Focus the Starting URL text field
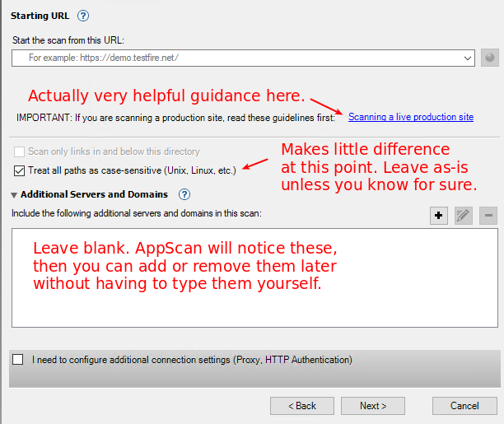This screenshot has height=424, width=504. point(239,58)
